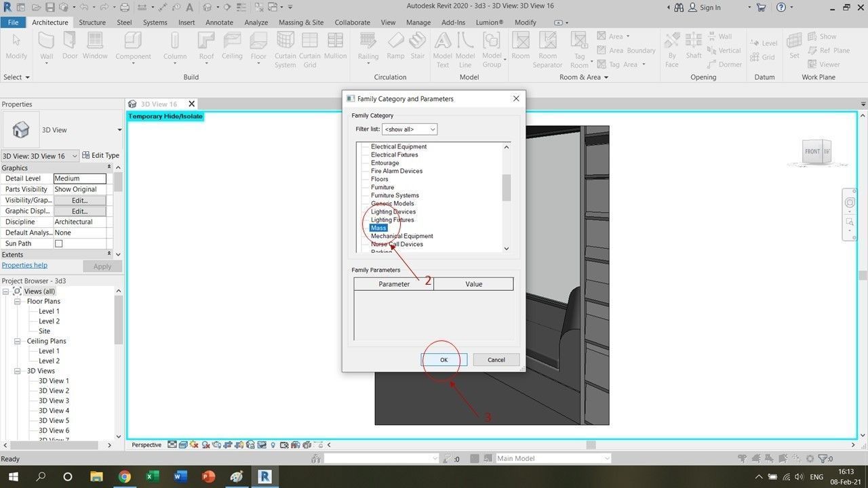Collapse the Ceiling Plans tree node
Image resolution: width=868 pixels, height=488 pixels.
18,342
